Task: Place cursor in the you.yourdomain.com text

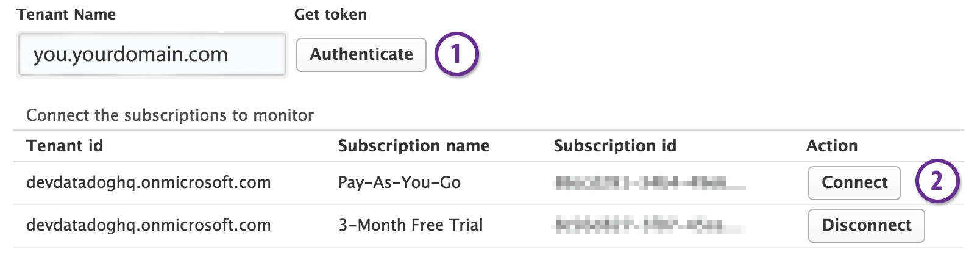Action: [130, 55]
